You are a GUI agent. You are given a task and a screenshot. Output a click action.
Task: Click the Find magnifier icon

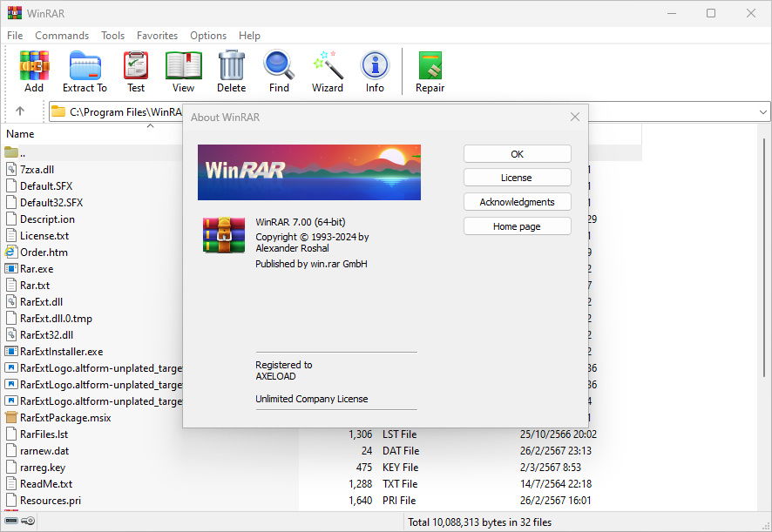coord(279,65)
